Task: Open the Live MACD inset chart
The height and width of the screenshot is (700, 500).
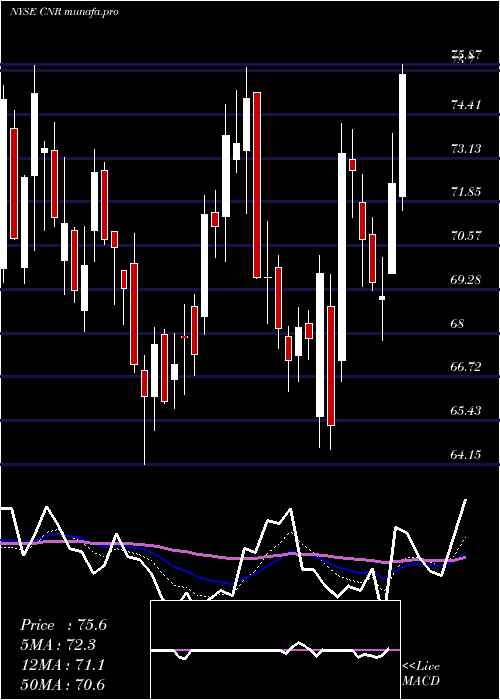Action: coord(275,650)
